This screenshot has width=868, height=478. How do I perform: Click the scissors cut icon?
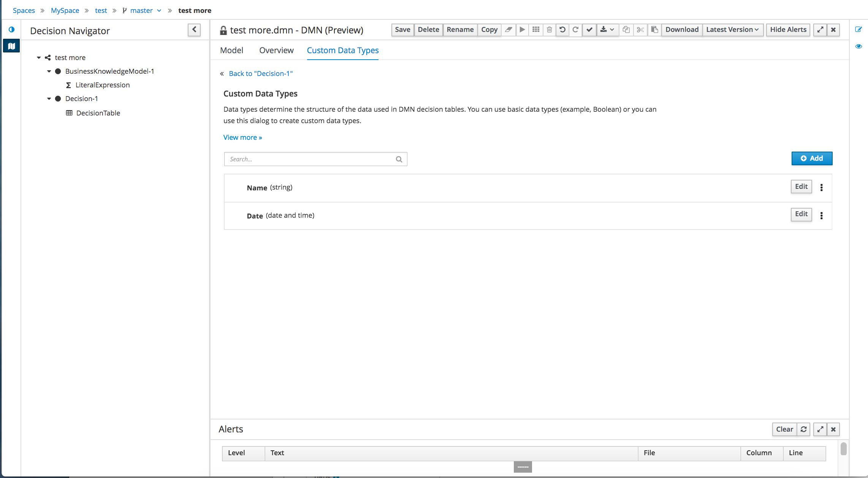(x=640, y=30)
